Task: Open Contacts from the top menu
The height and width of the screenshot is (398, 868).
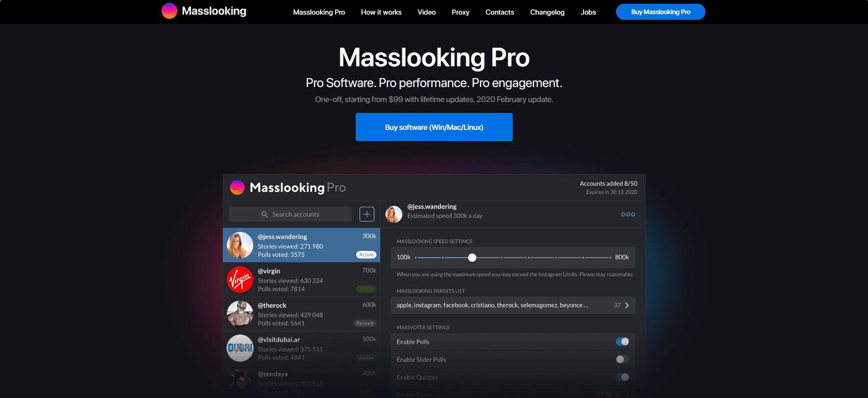Action: point(500,12)
